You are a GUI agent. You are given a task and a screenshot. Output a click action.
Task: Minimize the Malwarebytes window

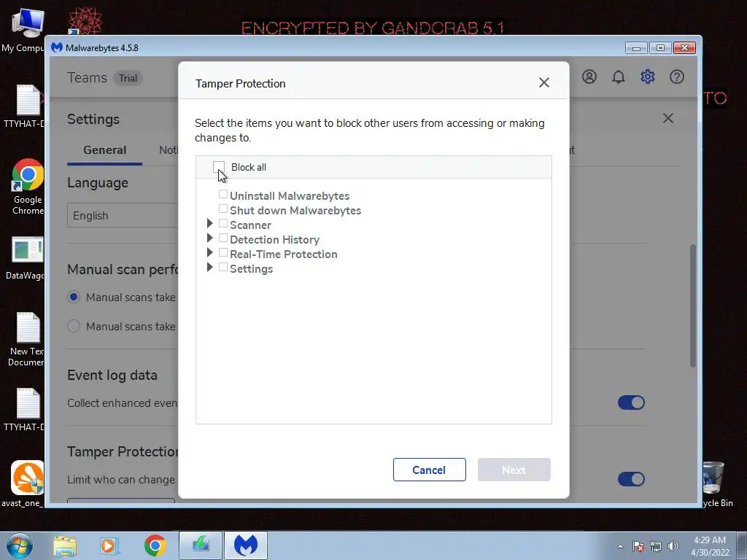point(636,47)
